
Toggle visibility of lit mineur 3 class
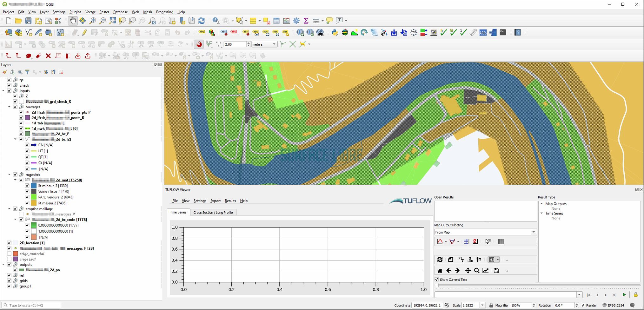click(x=27, y=186)
